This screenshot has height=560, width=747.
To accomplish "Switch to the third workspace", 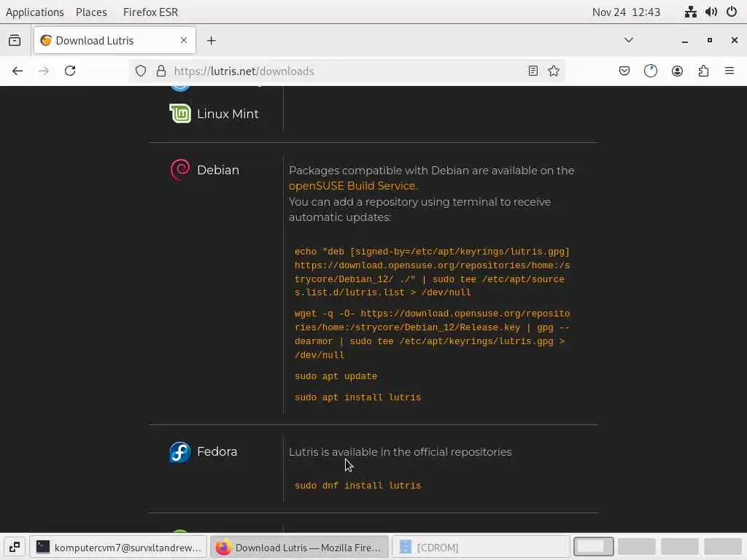I will 680,547.
